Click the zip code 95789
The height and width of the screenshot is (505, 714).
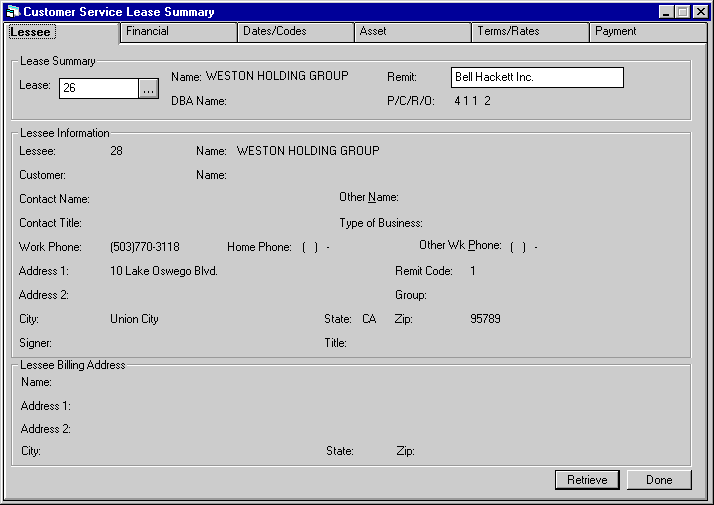(x=485, y=319)
